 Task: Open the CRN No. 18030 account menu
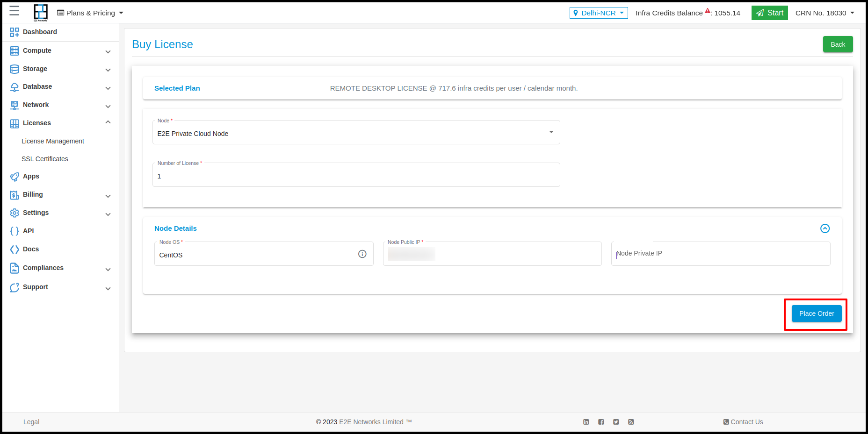coord(825,13)
